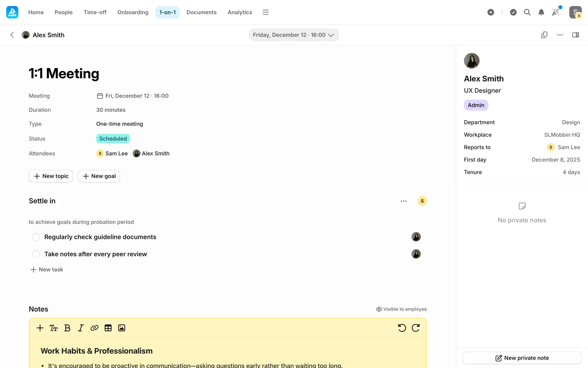This screenshot has height=368, width=588.
Task: Create a New private note
Action: tap(522, 358)
